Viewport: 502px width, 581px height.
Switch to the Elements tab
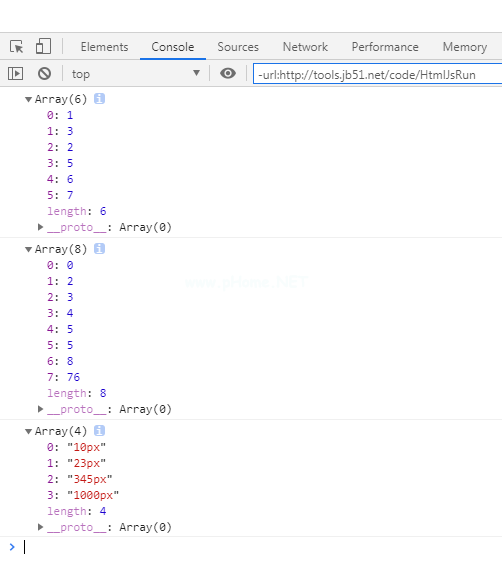(104, 47)
